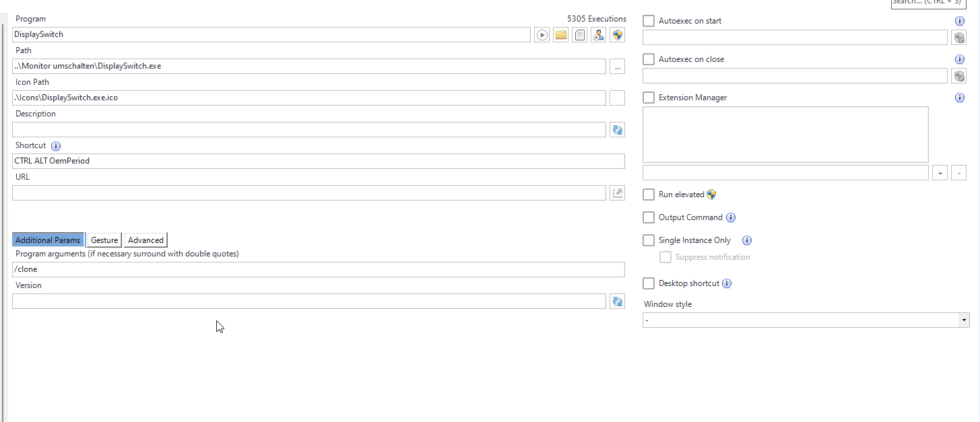This screenshot has height=422, width=980.
Task: Click extension entry field below list
Action: pyautogui.click(x=785, y=173)
